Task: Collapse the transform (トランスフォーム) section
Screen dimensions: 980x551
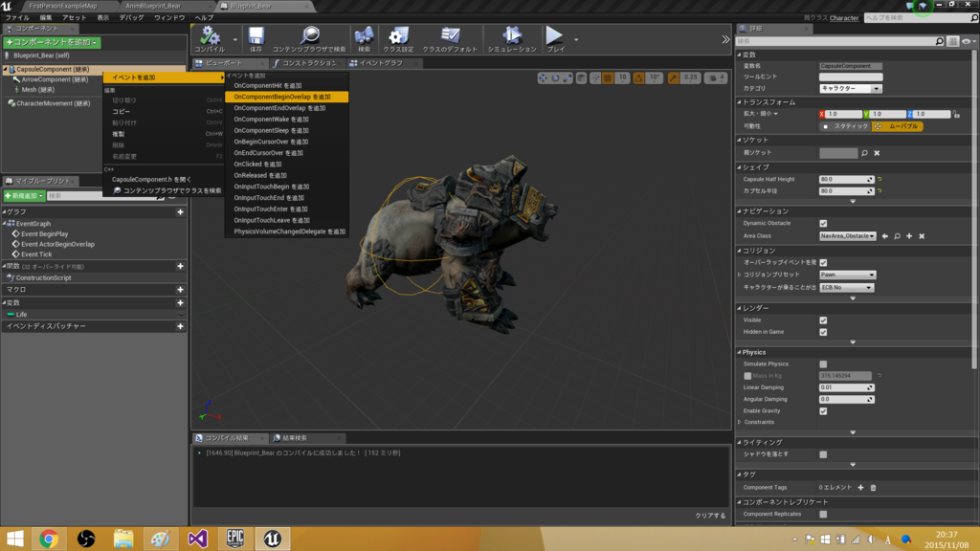Action: click(x=740, y=101)
